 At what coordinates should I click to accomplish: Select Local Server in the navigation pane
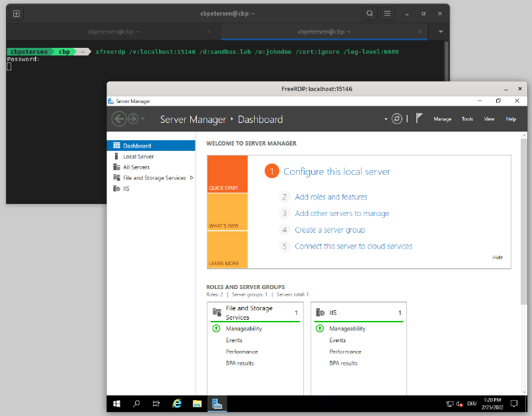click(138, 157)
